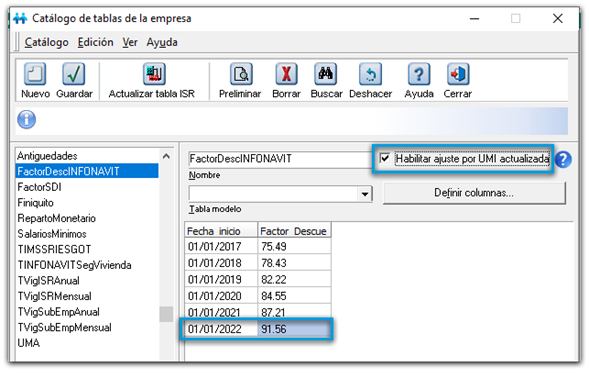
Task: Open the Ver menu
Action: click(x=130, y=42)
